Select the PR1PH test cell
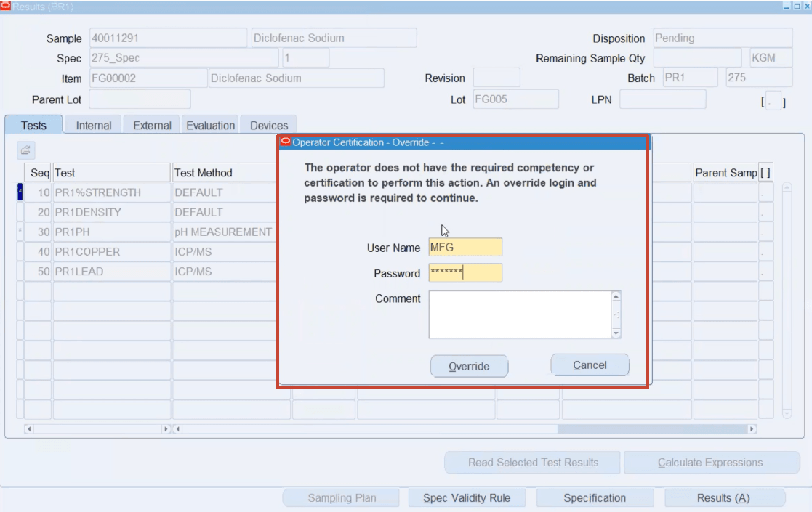This screenshot has width=812, height=512. (x=112, y=232)
